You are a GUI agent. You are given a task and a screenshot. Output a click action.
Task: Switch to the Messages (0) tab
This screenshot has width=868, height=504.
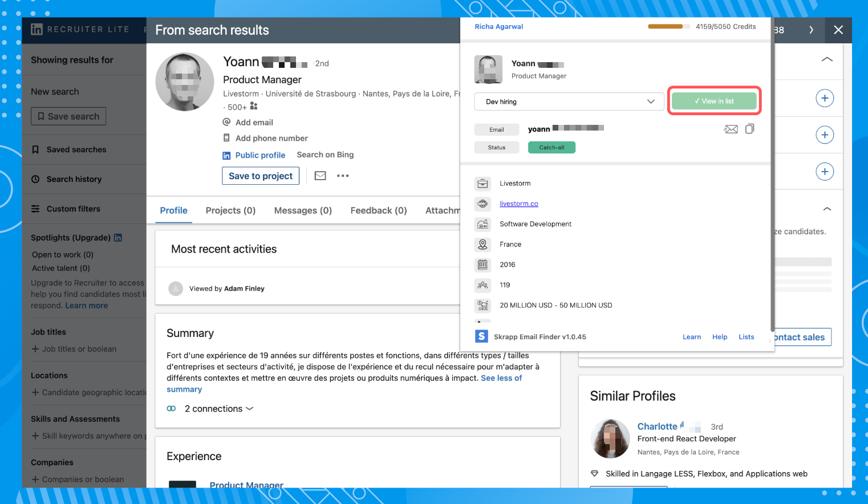point(303,210)
